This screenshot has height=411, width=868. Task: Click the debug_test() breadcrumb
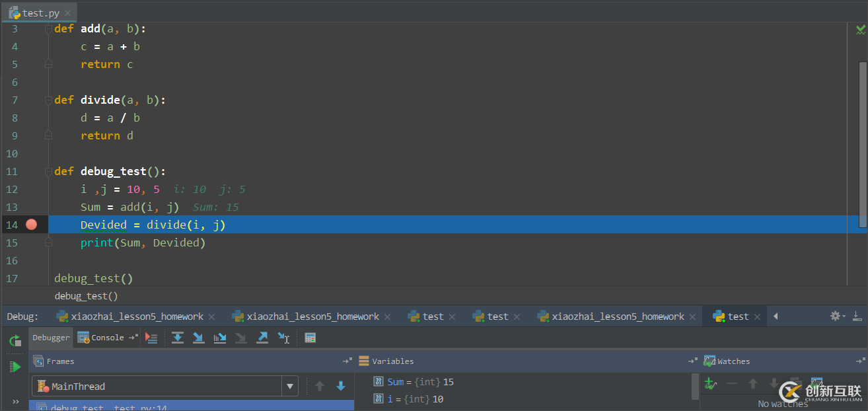[x=86, y=297]
